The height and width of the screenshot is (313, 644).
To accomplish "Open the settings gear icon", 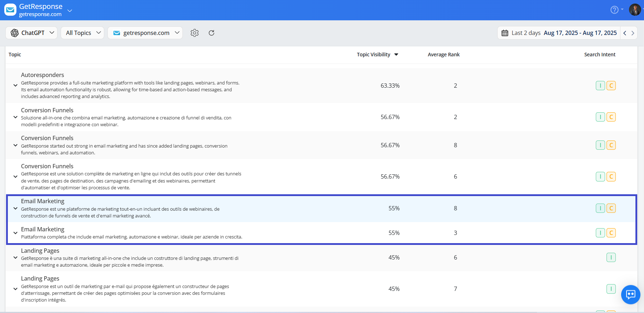I will (195, 33).
